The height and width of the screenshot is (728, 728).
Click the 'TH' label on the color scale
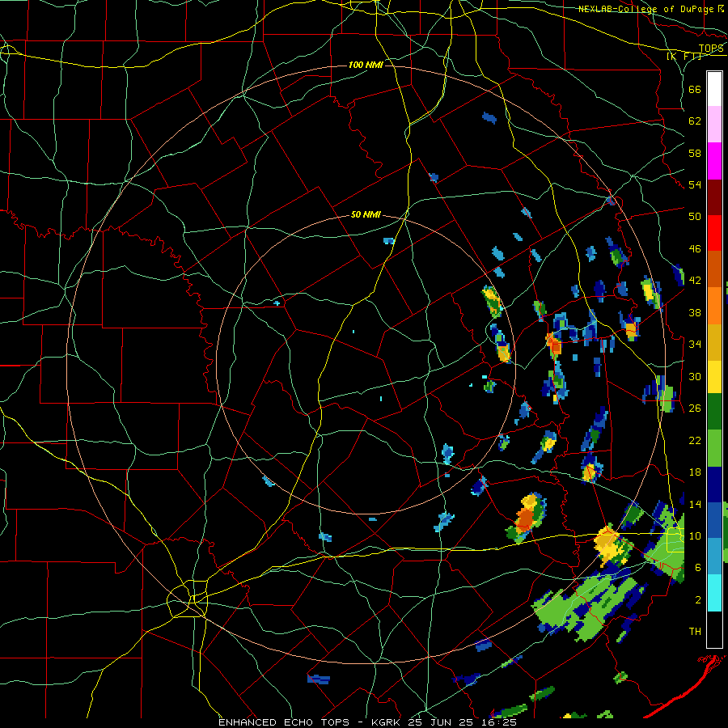click(x=695, y=631)
